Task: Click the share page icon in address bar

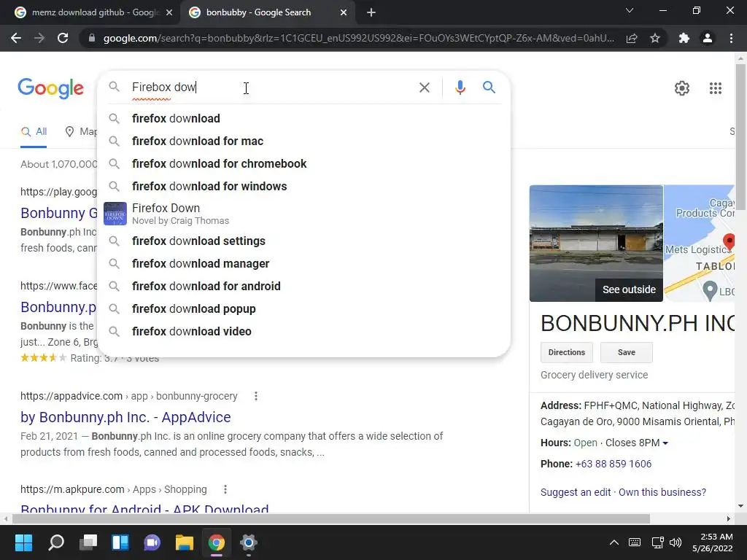Action: (x=632, y=39)
